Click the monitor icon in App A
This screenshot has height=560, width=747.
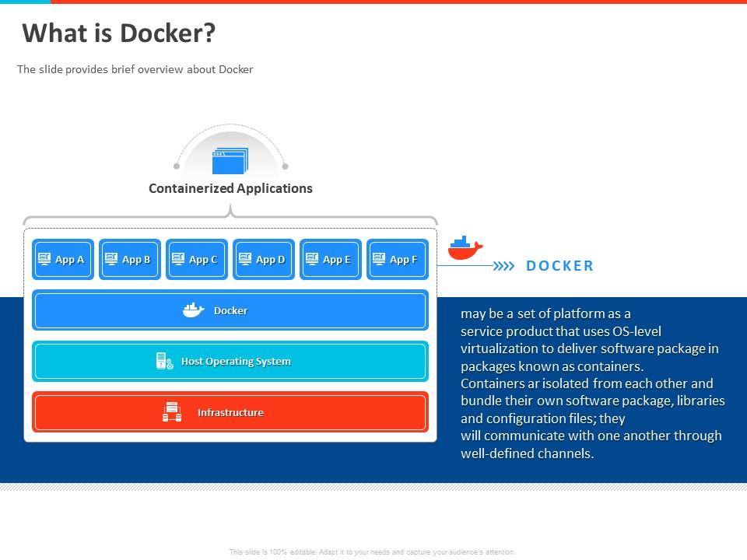click(x=44, y=259)
